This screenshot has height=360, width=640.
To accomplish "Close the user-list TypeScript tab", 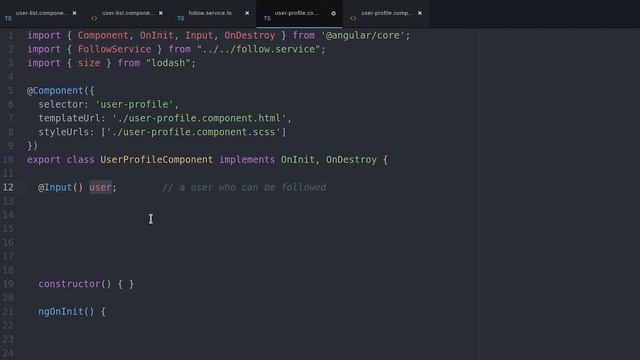I will (74, 13).
